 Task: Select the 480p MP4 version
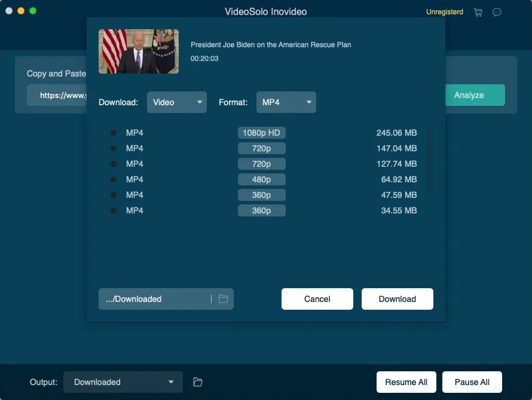point(114,179)
